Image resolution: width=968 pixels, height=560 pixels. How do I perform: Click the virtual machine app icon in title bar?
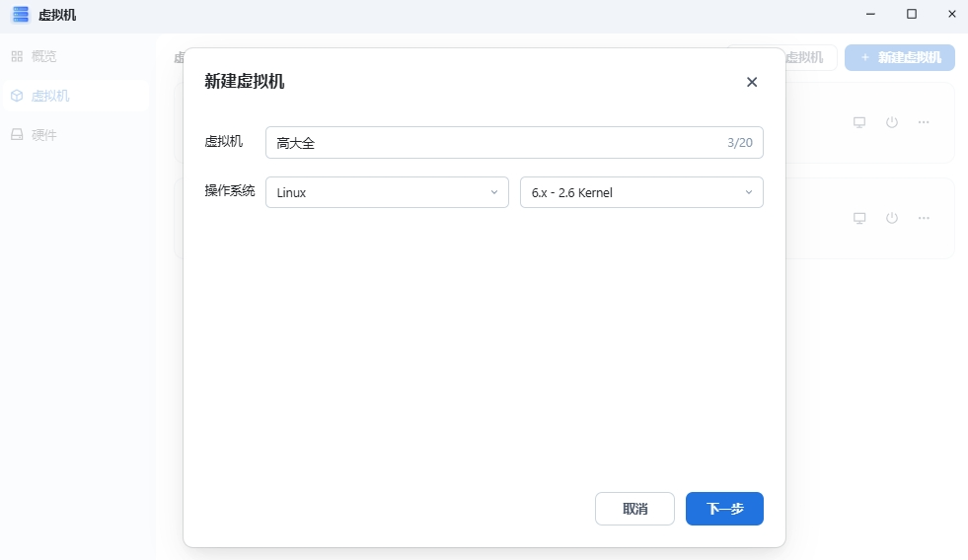[21, 15]
